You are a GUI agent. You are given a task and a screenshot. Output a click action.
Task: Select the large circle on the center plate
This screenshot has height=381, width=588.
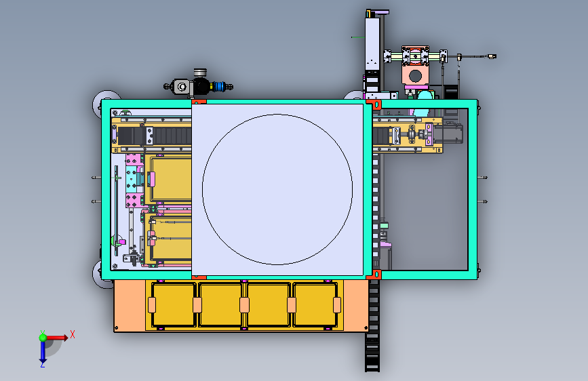point(277,189)
